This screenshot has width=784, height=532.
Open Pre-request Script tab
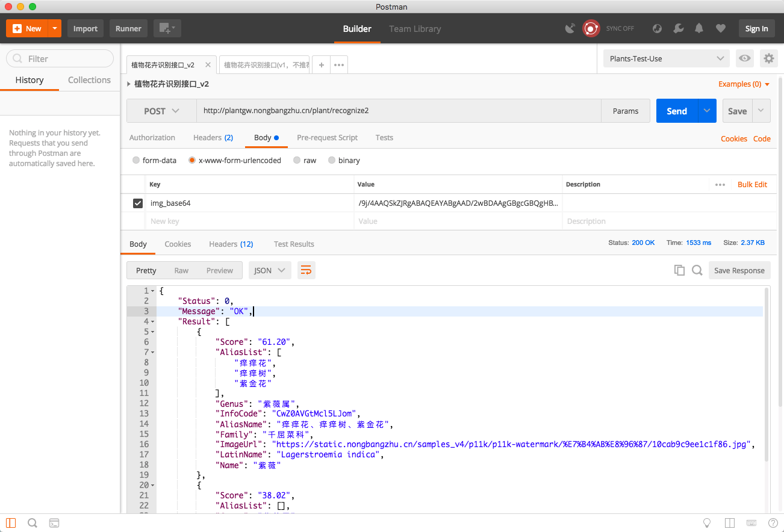327,138
